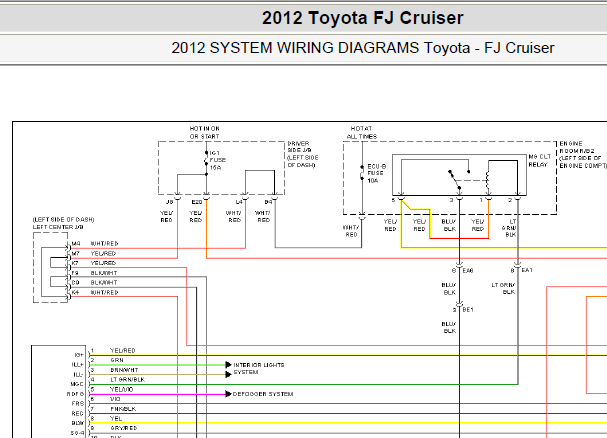Select the E20 connector label

click(197, 202)
